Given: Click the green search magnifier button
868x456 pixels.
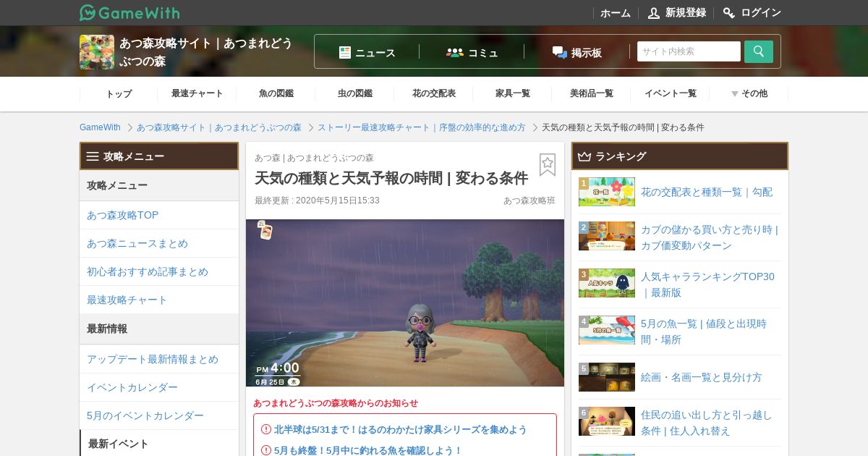Looking at the screenshot, I should coord(759,51).
